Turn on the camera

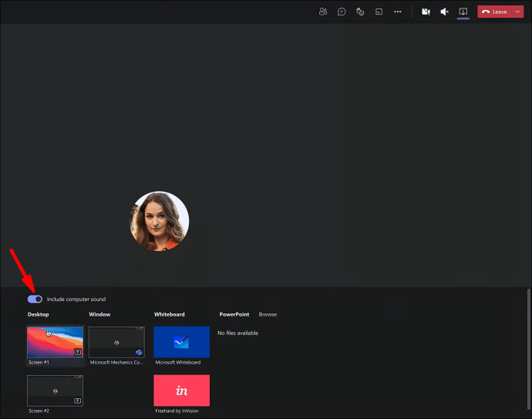[426, 12]
